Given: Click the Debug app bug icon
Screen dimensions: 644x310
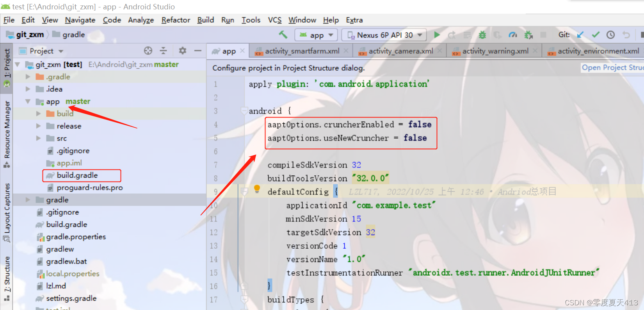Looking at the screenshot, I should (x=482, y=35).
